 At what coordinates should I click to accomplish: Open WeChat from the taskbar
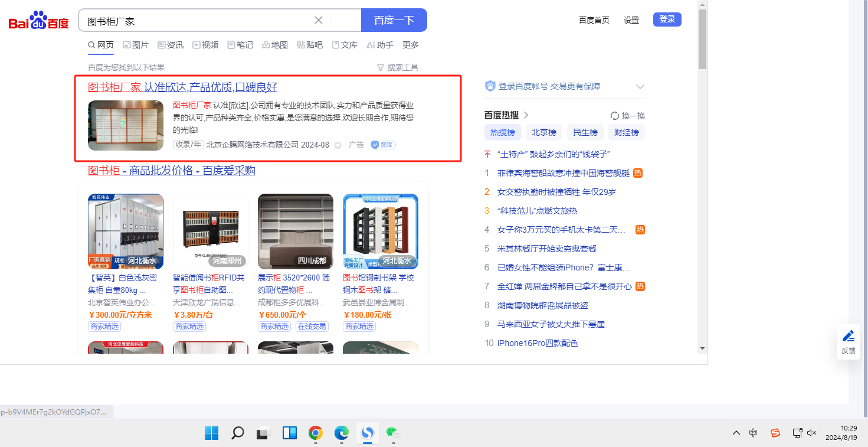click(393, 433)
